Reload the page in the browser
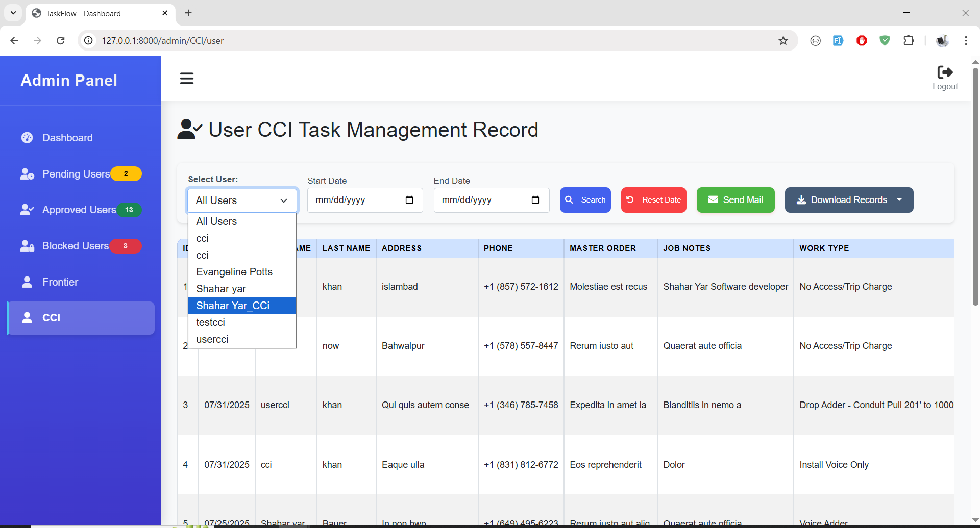The height and width of the screenshot is (528, 980). point(61,41)
